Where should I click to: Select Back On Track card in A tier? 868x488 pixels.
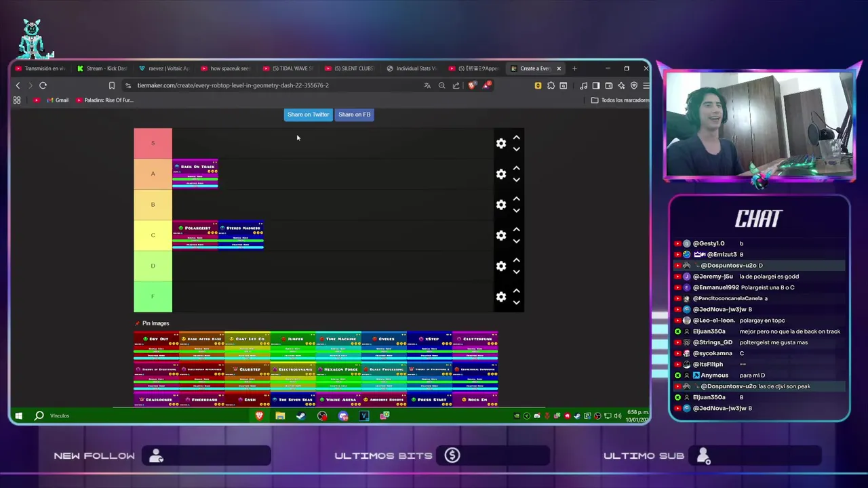[195, 174]
